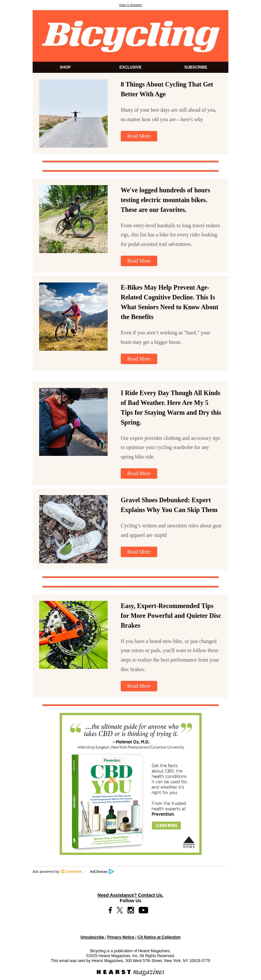Viewport: 261px width, 980px height.
Task: Click the Unsubscribe link
Action: pyautogui.click(x=92, y=937)
